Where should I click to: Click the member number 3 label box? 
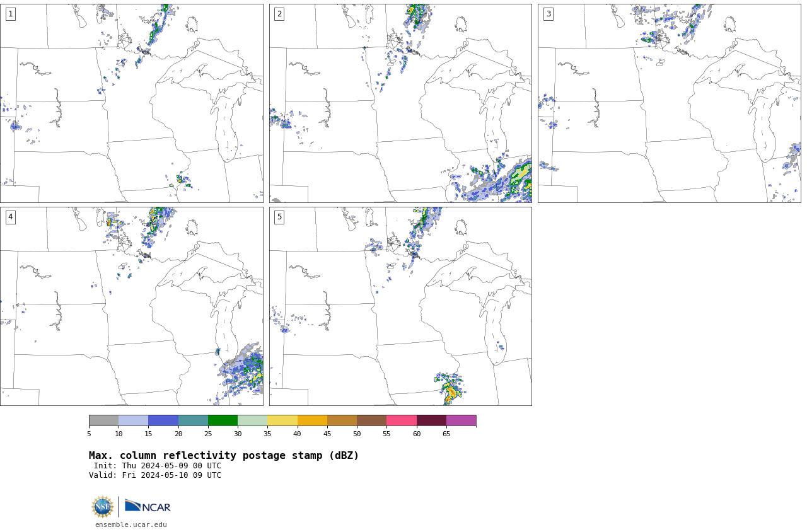tap(548, 14)
